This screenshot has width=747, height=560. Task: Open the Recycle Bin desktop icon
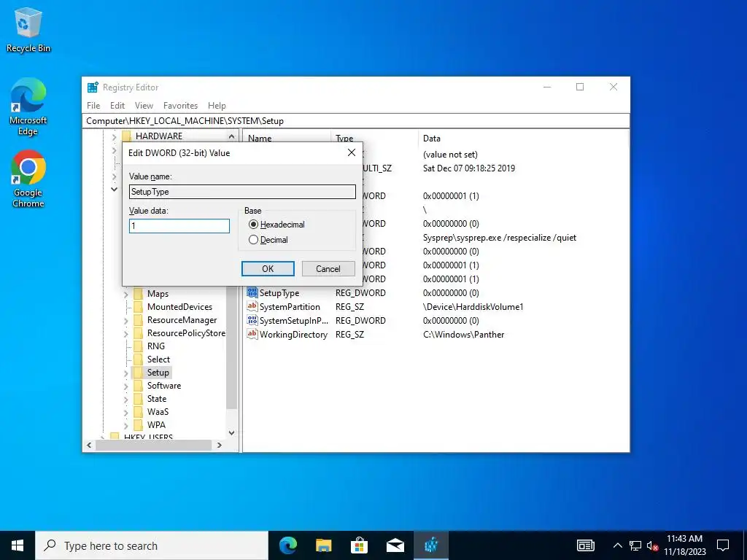click(x=28, y=30)
